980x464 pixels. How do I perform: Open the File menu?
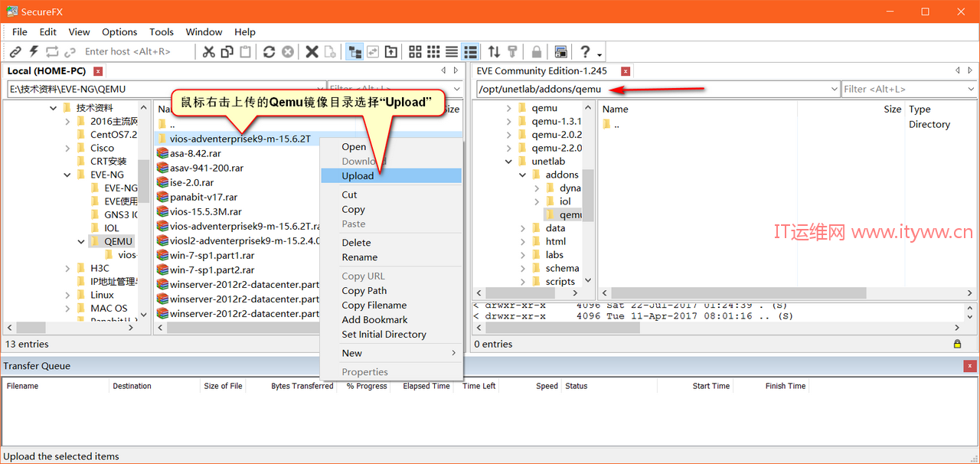[x=20, y=32]
